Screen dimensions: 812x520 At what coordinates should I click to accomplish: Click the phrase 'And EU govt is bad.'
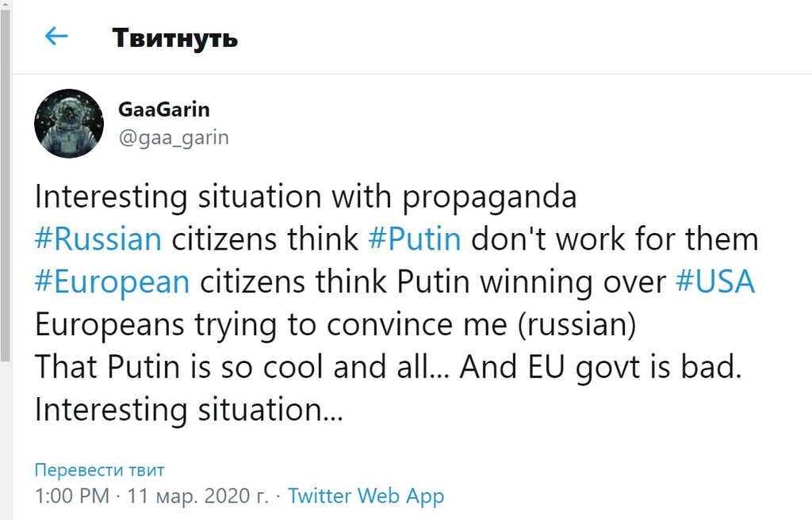[607, 367]
